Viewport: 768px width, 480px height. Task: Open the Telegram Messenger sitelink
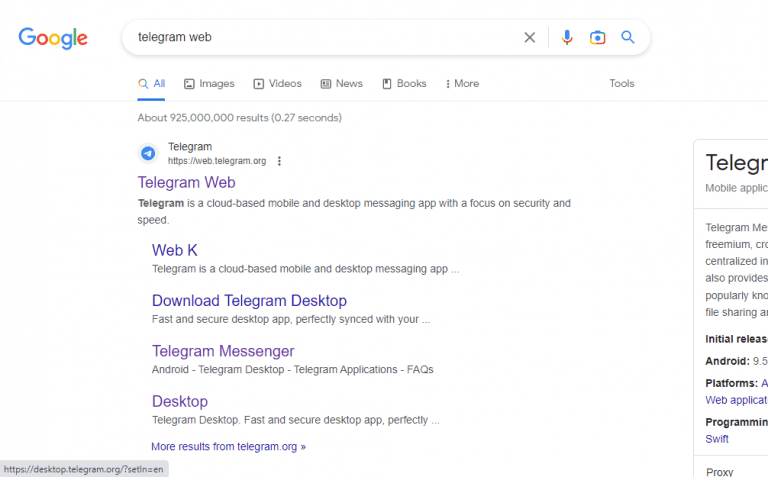click(x=223, y=351)
